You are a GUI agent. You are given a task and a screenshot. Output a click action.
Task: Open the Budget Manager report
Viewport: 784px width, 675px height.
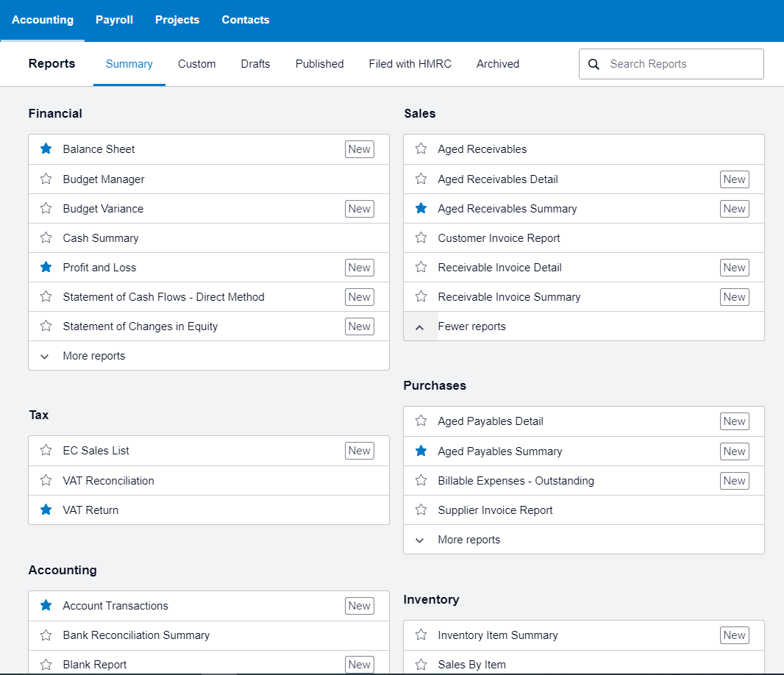(x=104, y=179)
